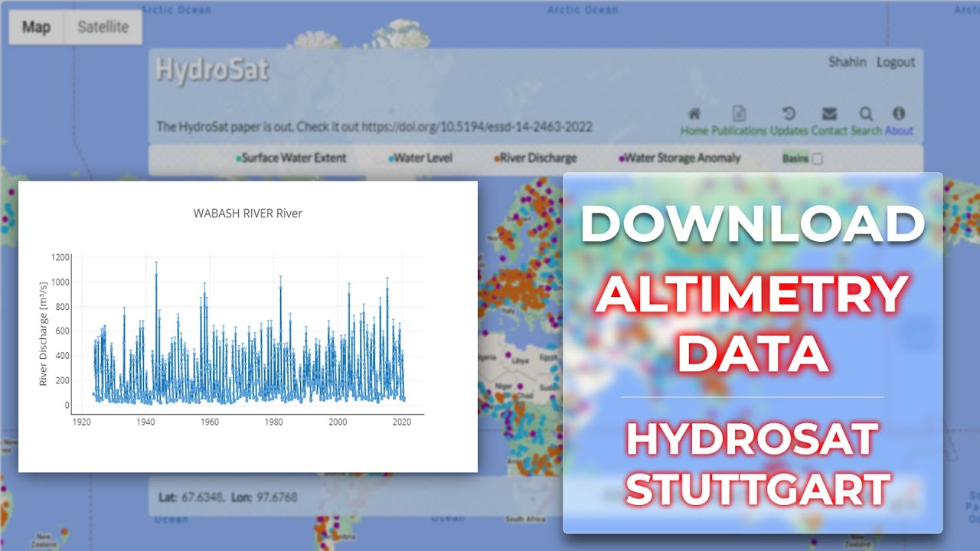The height and width of the screenshot is (551, 980).
Task: Select River Discharge layer
Action: coord(535,158)
